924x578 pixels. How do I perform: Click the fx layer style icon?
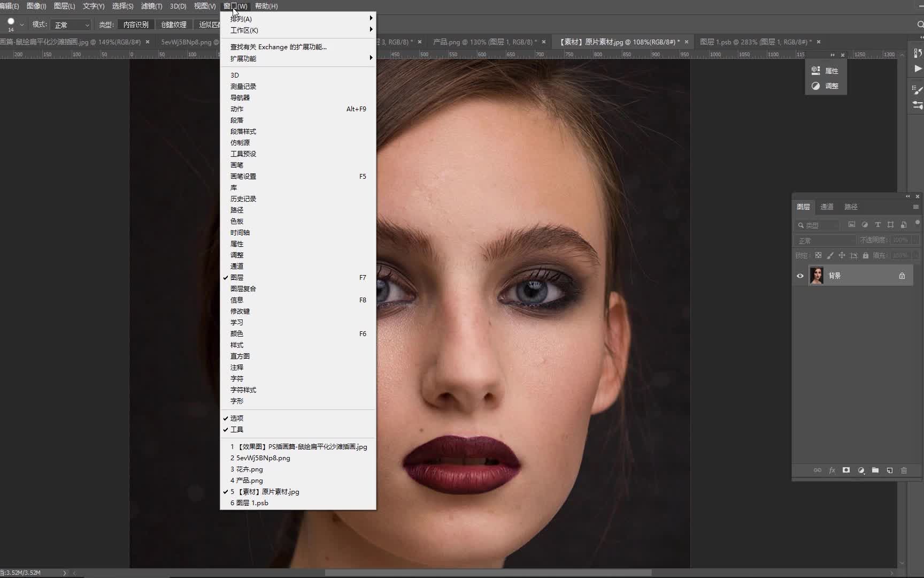pos(832,470)
